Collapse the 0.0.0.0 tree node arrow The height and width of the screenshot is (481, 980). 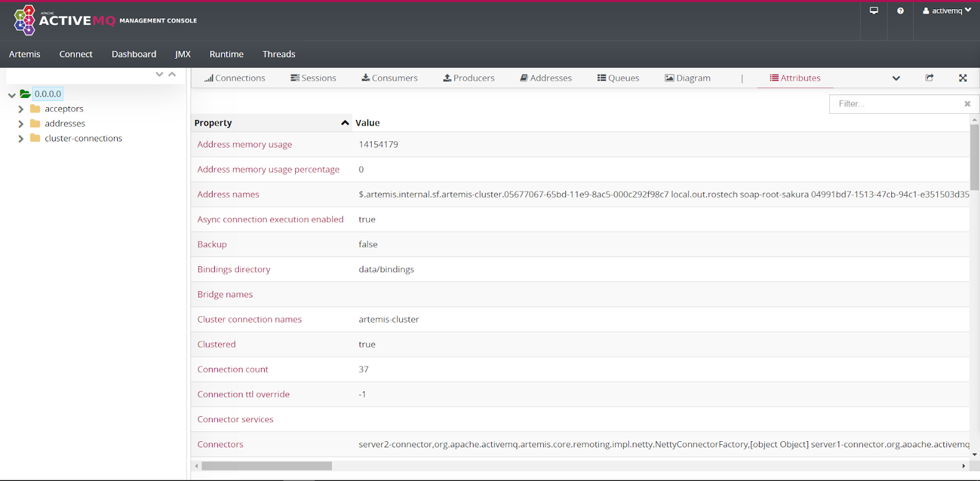12,95
